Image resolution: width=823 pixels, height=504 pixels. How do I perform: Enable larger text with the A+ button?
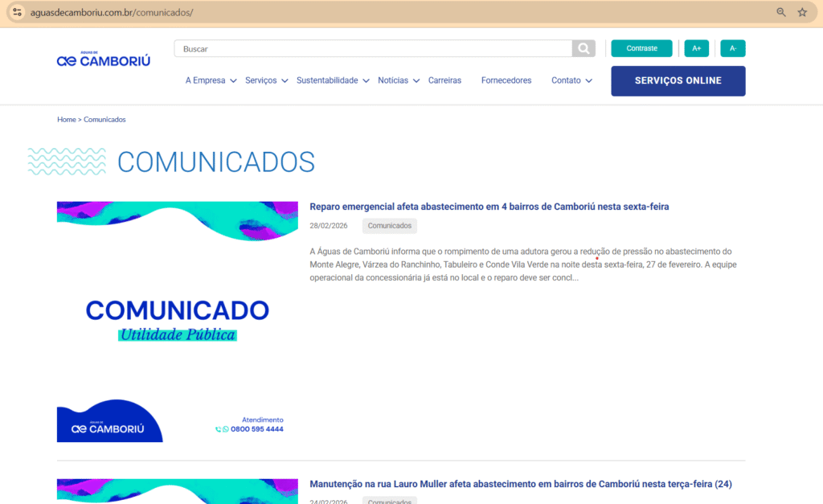pos(696,48)
